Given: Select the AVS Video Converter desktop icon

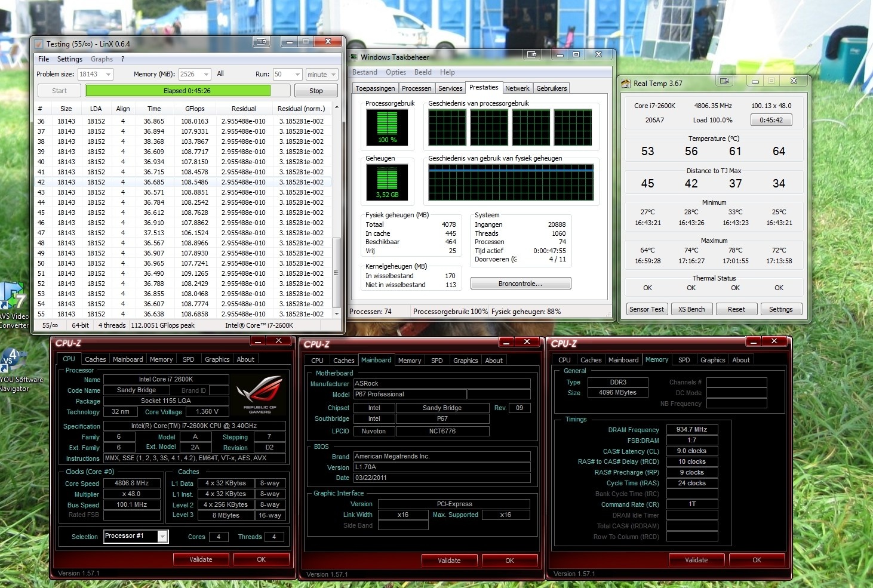Looking at the screenshot, I should click(13, 304).
